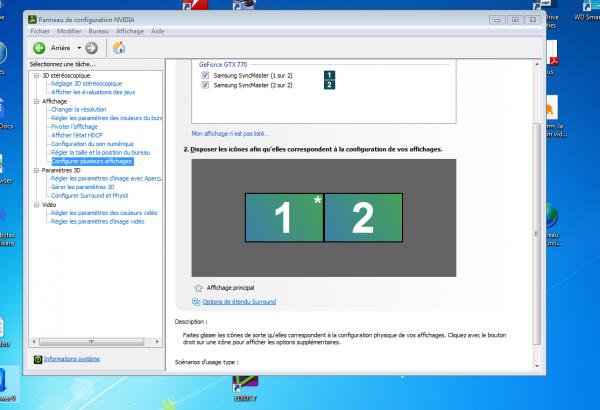
Task: Click the main pane scroll up arrow
Action: coord(537,64)
